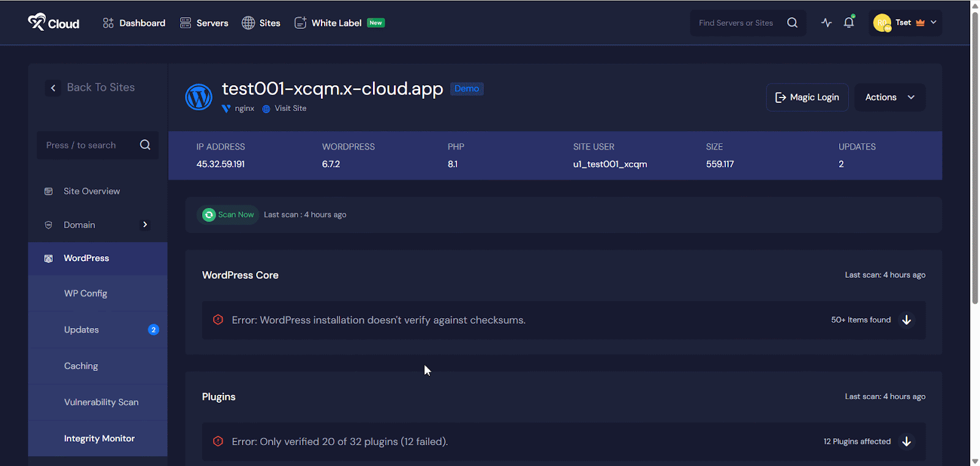This screenshot has height=466, width=980.
Task: Expand the 12 Plugins affected details
Action: 907,441
